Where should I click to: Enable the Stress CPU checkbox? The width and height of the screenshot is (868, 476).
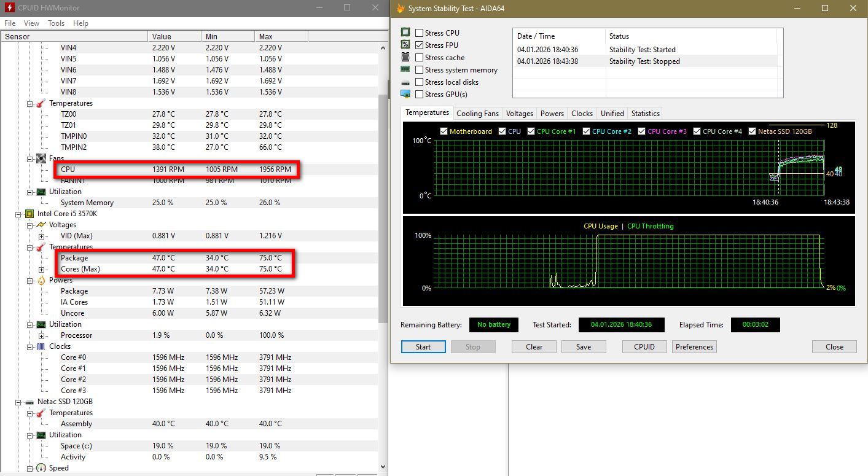(x=420, y=33)
